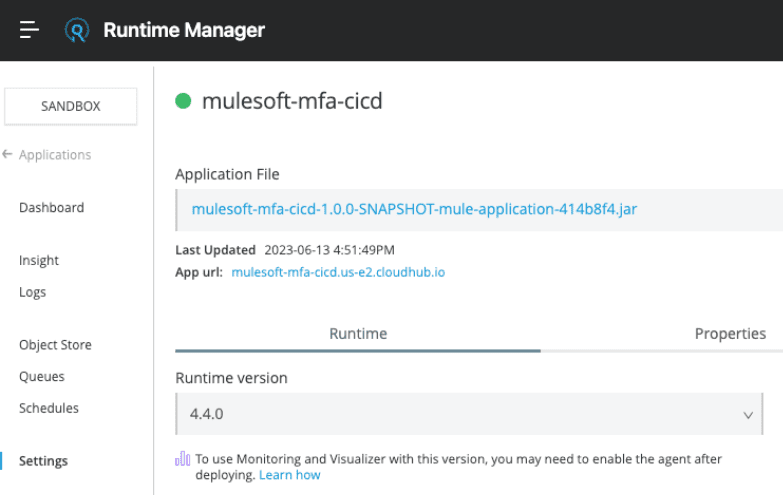Click the Runtime version label

click(231, 378)
